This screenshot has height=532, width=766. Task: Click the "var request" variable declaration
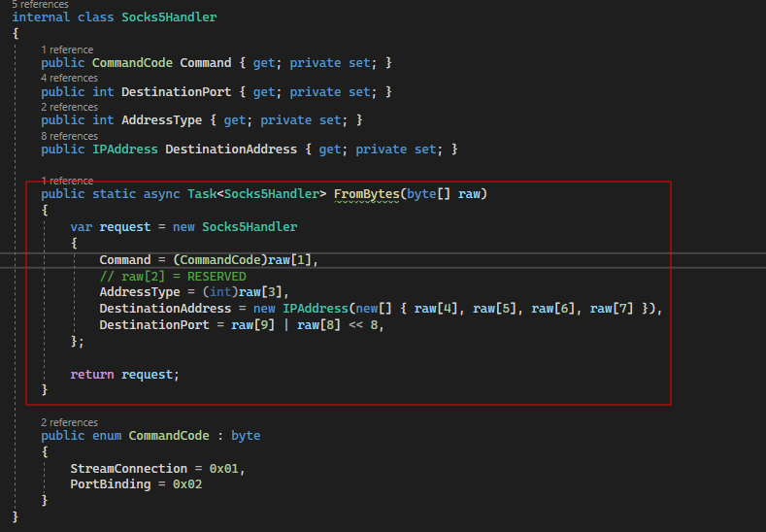click(96, 227)
